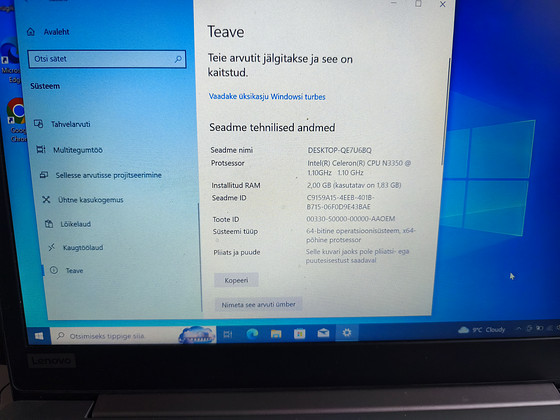The width and height of the screenshot is (560, 420).
Task: Click the tablet icon next to Tahvelarvuti
Action: point(38,124)
